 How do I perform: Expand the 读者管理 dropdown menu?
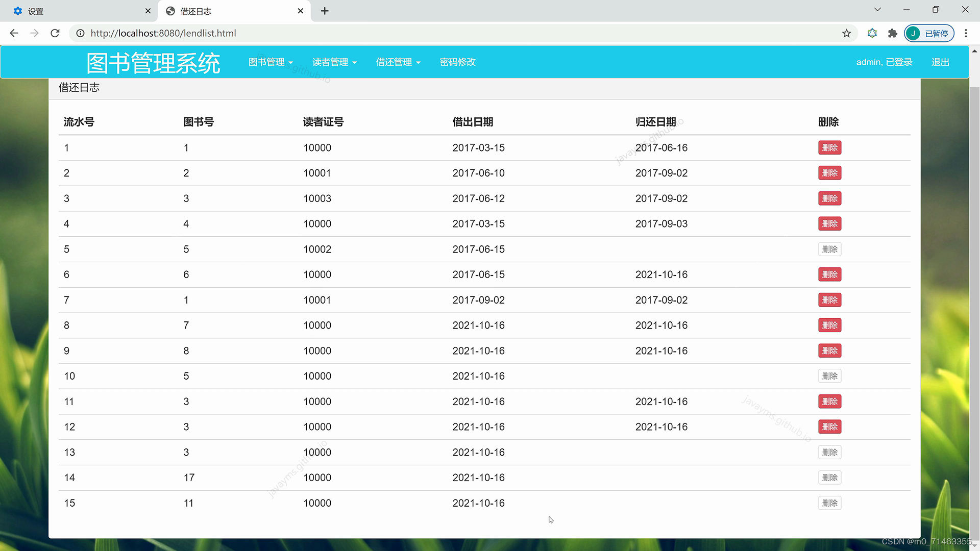(x=334, y=62)
